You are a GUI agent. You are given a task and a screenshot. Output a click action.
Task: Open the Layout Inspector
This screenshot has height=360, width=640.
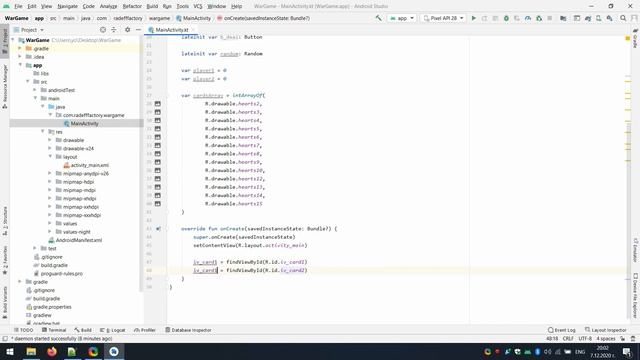click(605, 330)
